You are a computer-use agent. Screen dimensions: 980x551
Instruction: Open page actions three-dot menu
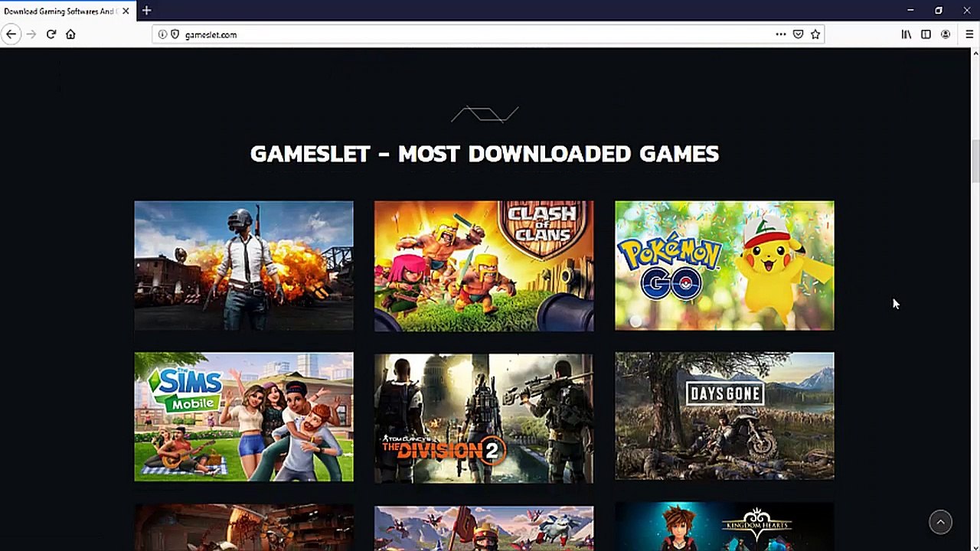coord(780,34)
